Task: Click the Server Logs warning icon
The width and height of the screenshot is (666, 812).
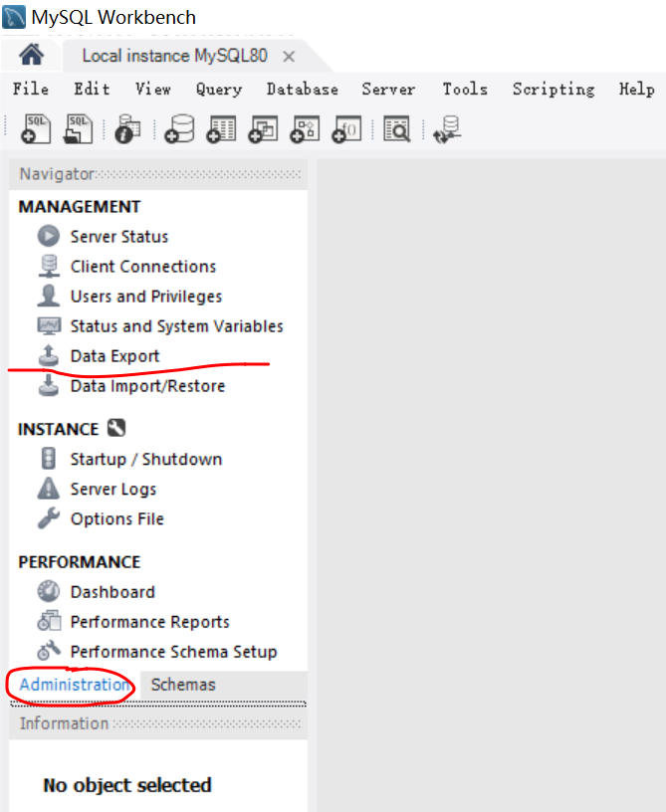Action: [48, 489]
